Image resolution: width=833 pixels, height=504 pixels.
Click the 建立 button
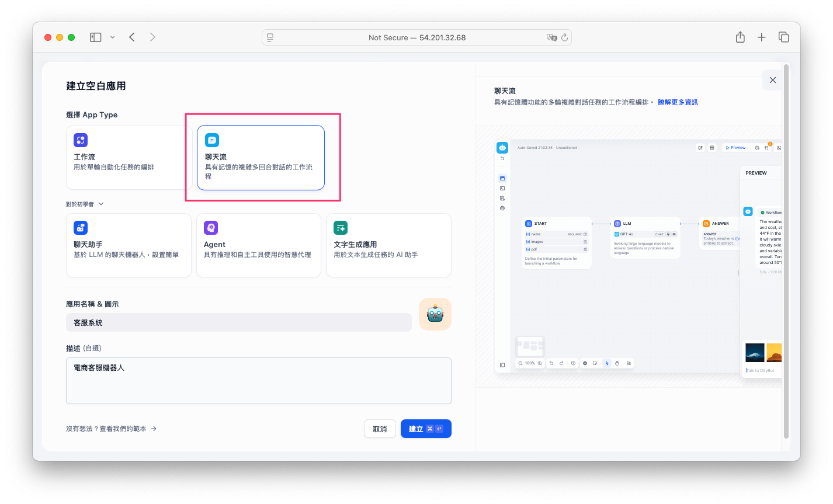(425, 429)
